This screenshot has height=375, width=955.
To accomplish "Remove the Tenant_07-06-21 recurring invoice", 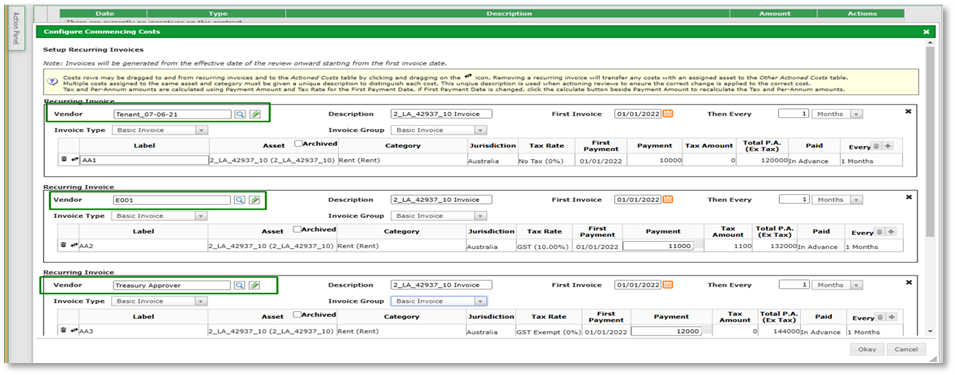I will [x=909, y=111].
